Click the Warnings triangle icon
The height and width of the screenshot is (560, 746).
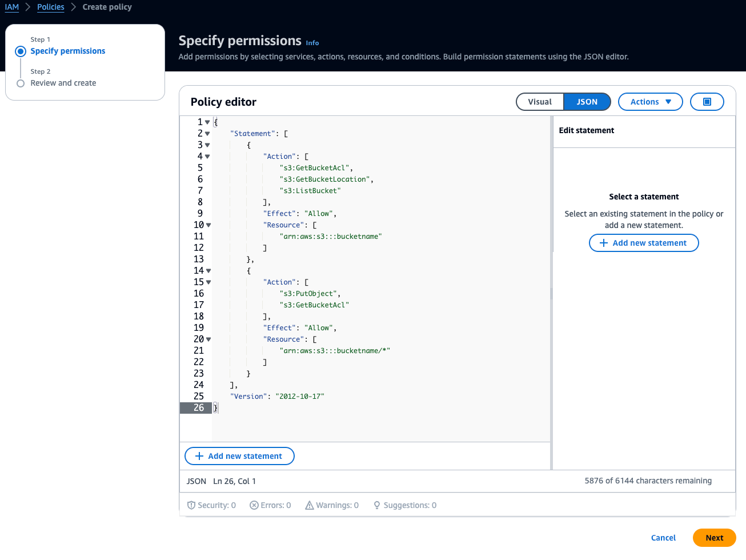tap(308, 505)
